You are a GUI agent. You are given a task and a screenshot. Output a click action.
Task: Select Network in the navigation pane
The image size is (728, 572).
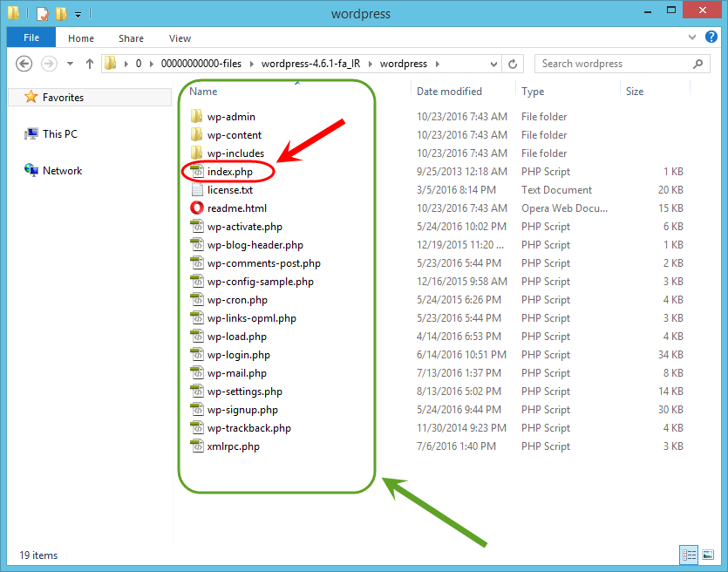pos(62,170)
